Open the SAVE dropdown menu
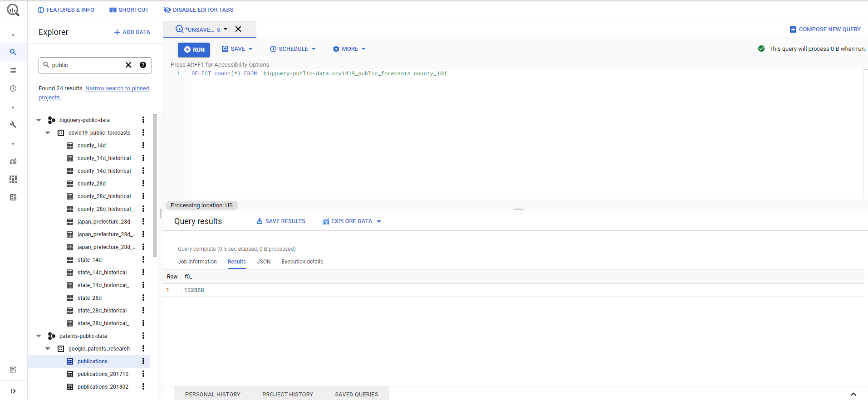Viewport: 868px width, 400px height. click(237, 49)
